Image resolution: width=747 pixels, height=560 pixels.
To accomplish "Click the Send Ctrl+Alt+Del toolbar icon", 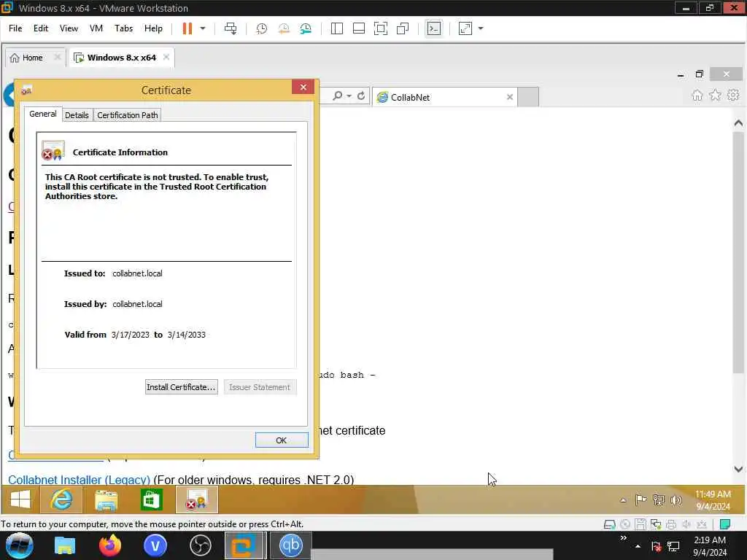I will pyautogui.click(x=231, y=28).
